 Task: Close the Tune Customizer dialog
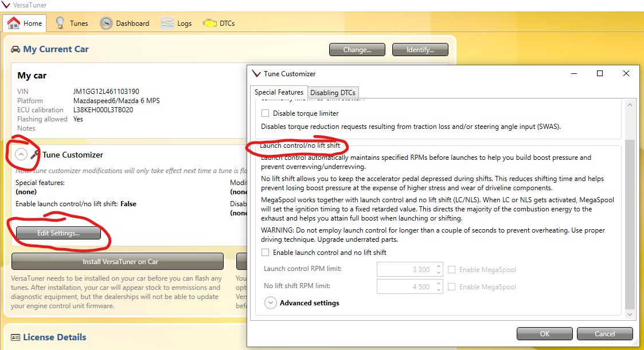pos(626,73)
